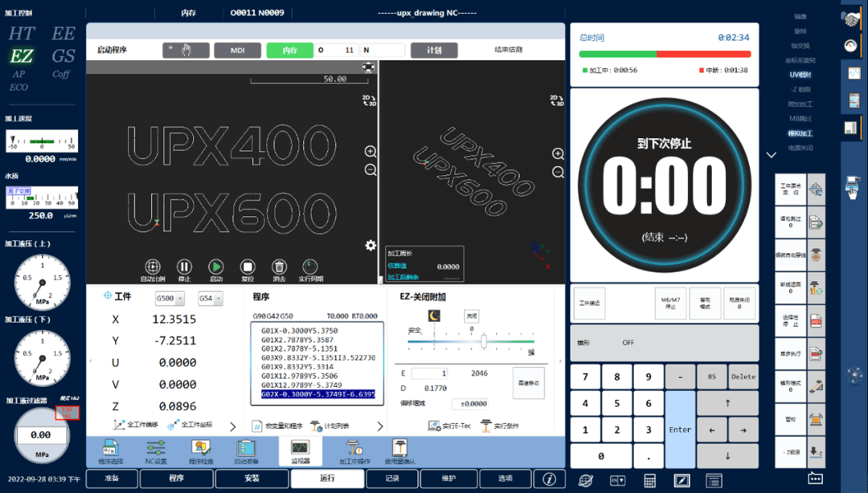Click the 高速移动 button
Screen dimensions: 868x493
click(529, 383)
